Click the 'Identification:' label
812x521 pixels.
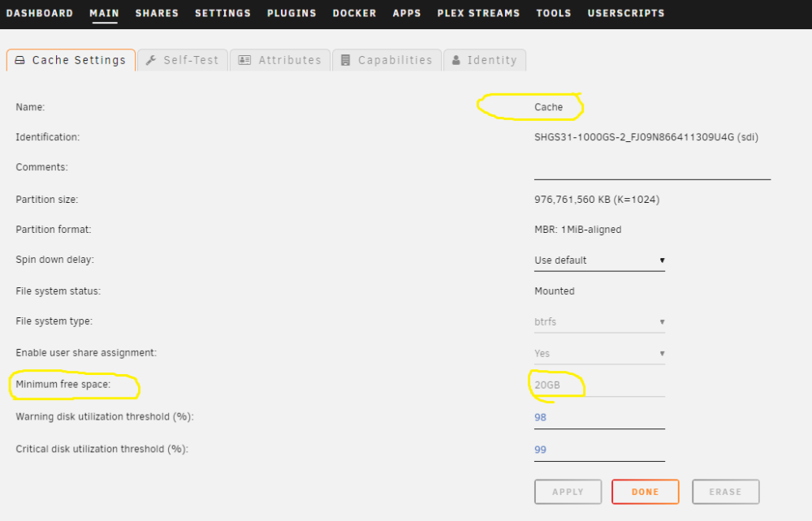48,137
